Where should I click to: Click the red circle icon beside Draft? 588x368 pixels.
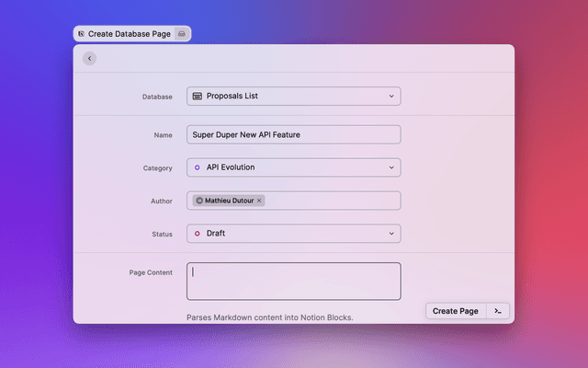pyautogui.click(x=198, y=234)
